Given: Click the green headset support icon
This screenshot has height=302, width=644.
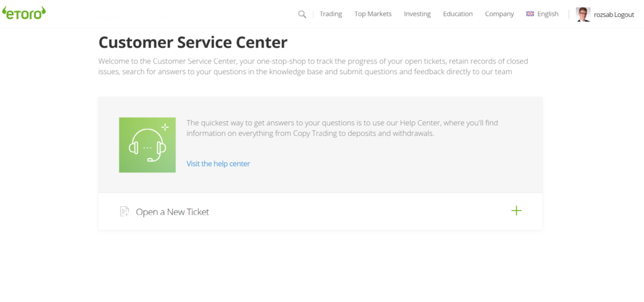Looking at the screenshot, I should pos(147,145).
